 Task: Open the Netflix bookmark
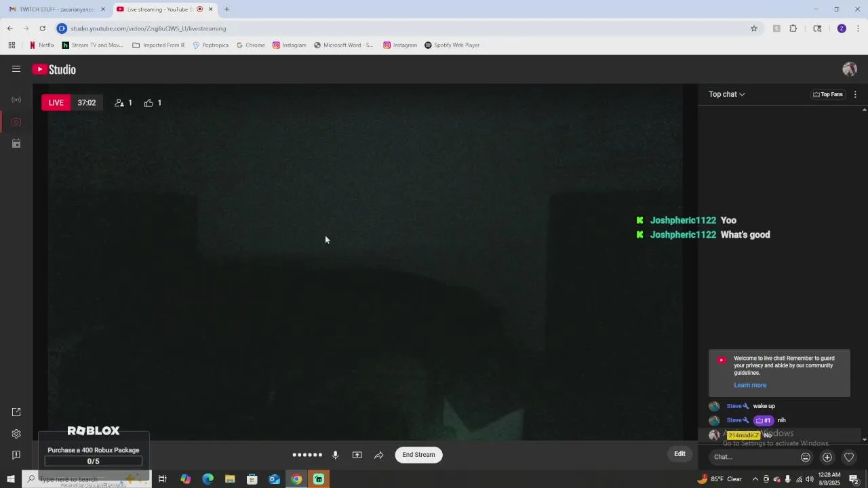42,45
